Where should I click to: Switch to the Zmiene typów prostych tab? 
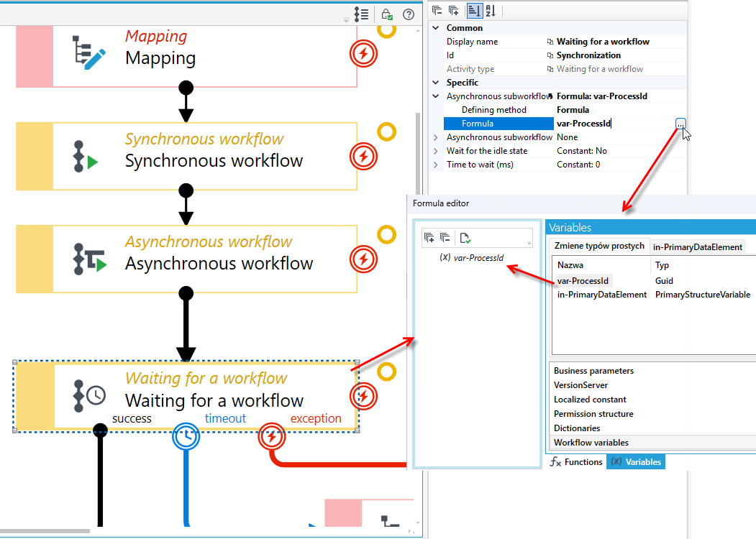coord(599,246)
